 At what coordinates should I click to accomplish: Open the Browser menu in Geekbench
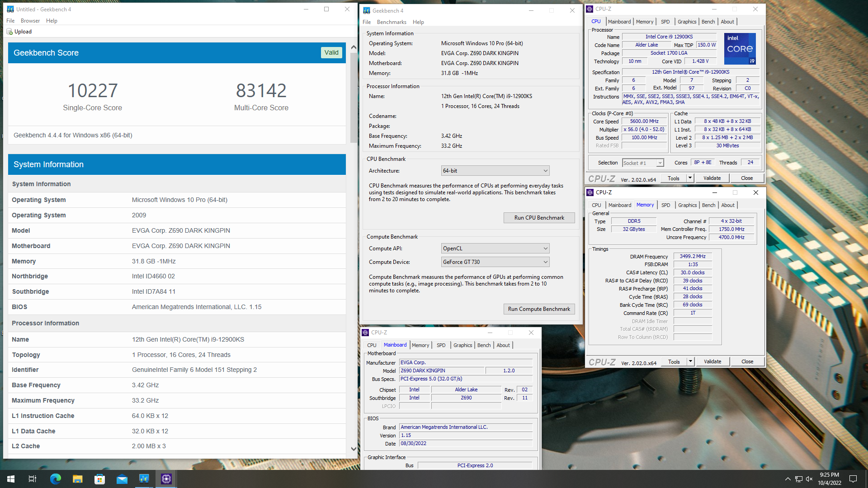30,21
